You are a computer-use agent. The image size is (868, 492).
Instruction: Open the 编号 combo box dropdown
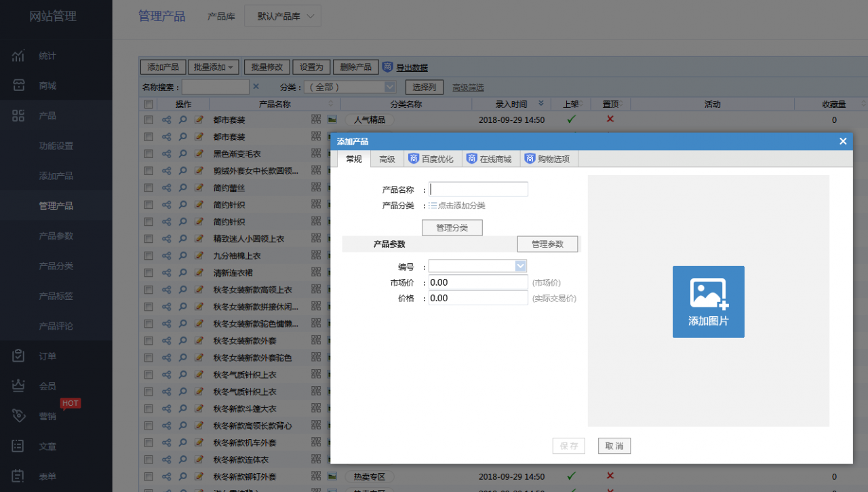tap(521, 266)
